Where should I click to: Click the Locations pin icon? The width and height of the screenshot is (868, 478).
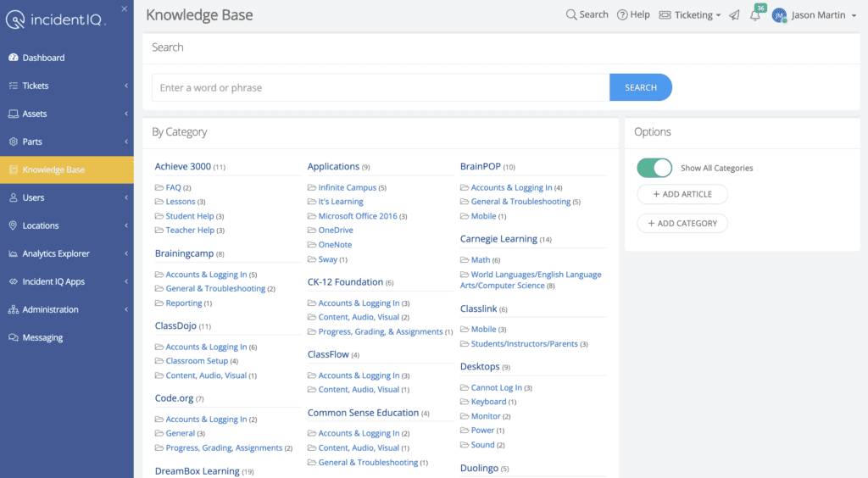[x=14, y=225]
